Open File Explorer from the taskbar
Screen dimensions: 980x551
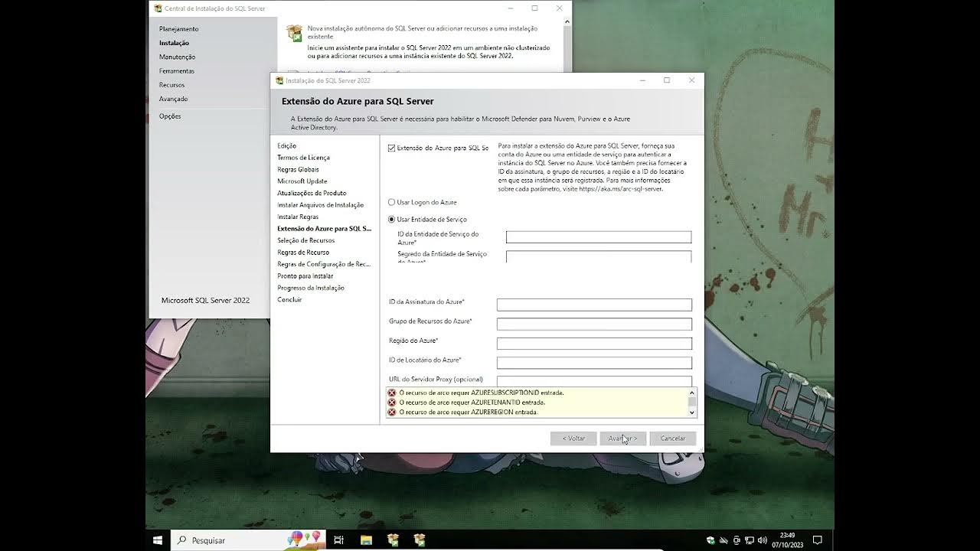(x=367, y=540)
